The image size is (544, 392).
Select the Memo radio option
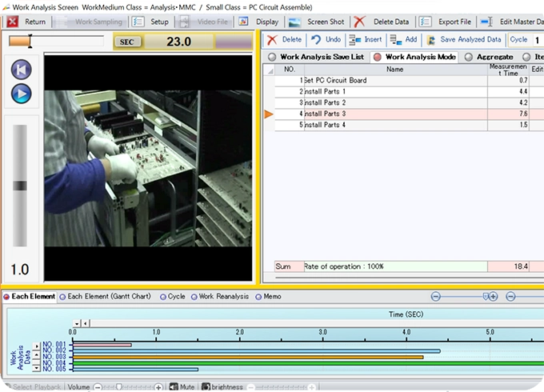258,297
